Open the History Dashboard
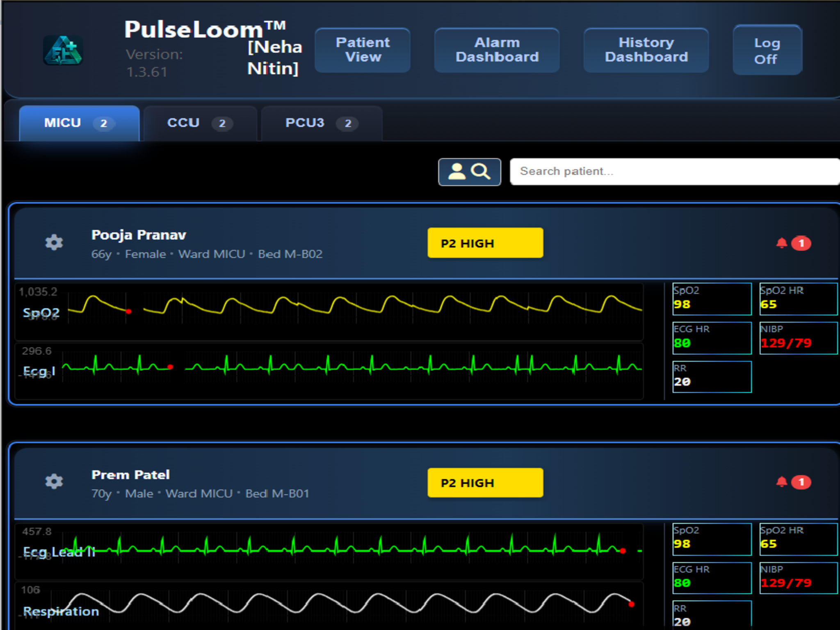The height and width of the screenshot is (630, 840). [x=646, y=50]
